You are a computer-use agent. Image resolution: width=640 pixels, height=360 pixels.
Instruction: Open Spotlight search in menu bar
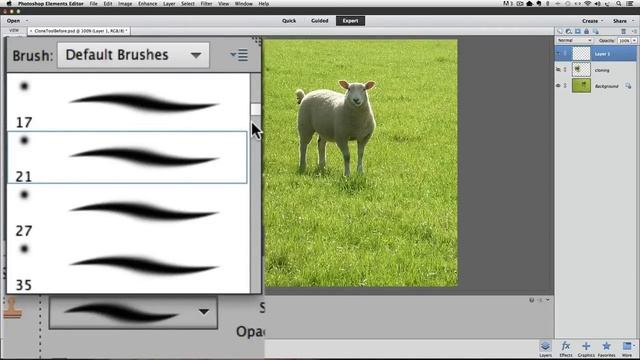coord(619,4)
